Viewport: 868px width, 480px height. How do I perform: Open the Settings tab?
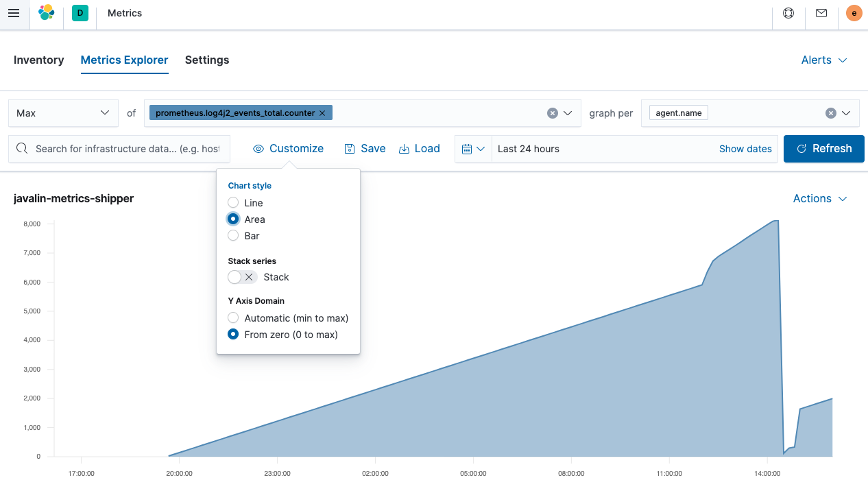pos(207,60)
